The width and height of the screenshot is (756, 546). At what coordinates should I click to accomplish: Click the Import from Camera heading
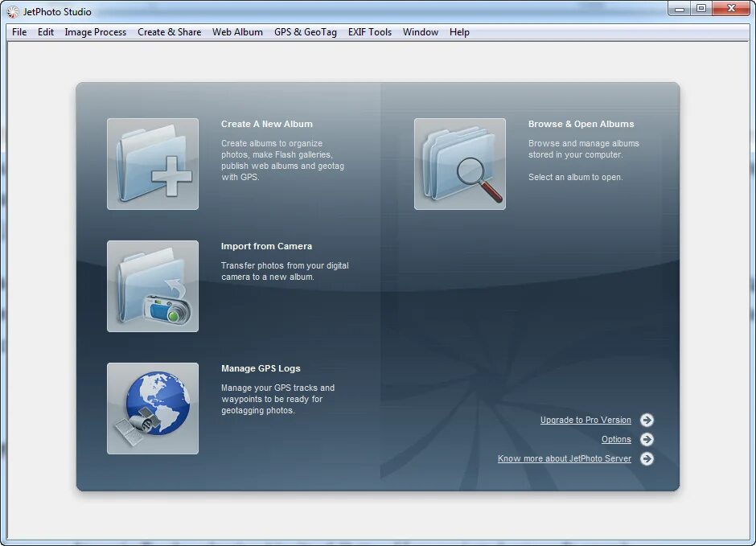(267, 246)
